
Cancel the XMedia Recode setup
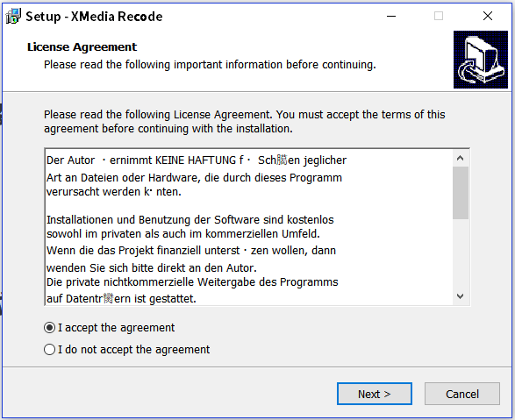462,394
